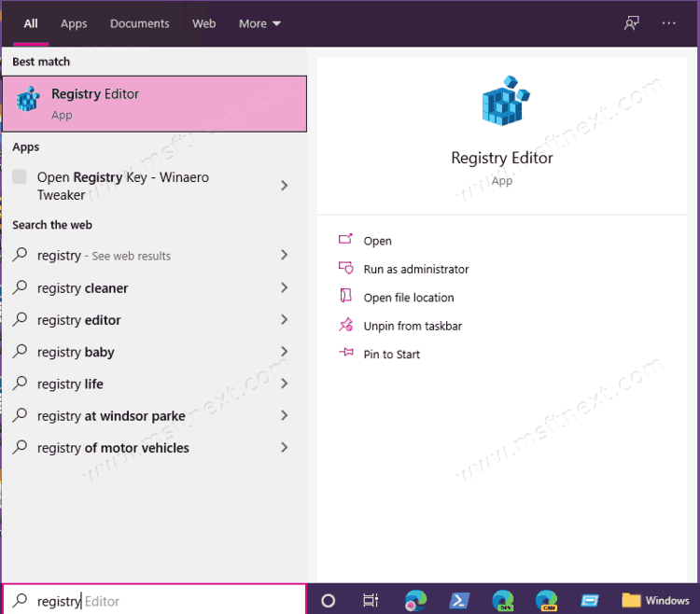Click search magnifier beside registry life

[x=20, y=384]
